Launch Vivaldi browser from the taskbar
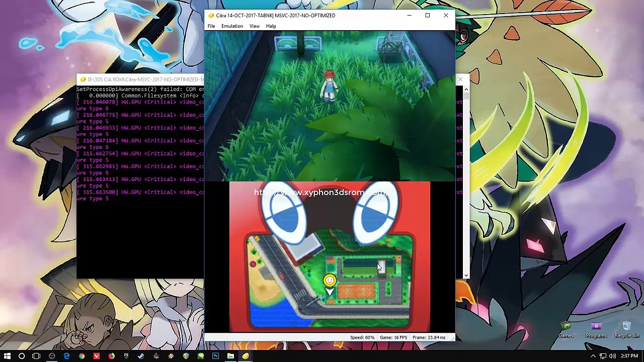The width and height of the screenshot is (644, 362). (97, 356)
